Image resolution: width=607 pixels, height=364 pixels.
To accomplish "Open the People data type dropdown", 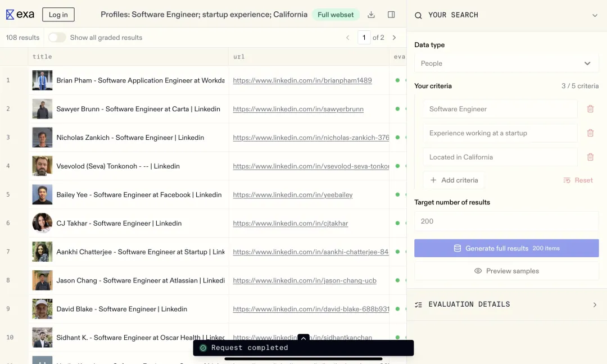I will [x=506, y=63].
